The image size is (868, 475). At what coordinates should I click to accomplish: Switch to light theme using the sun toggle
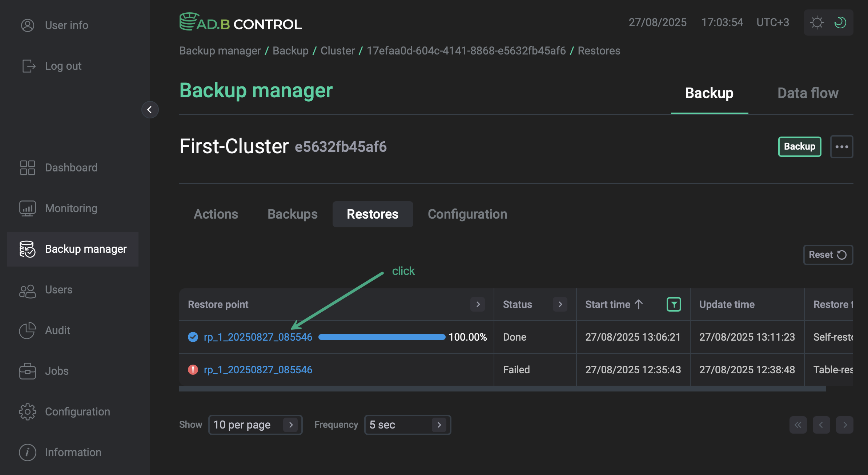tap(817, 23)
